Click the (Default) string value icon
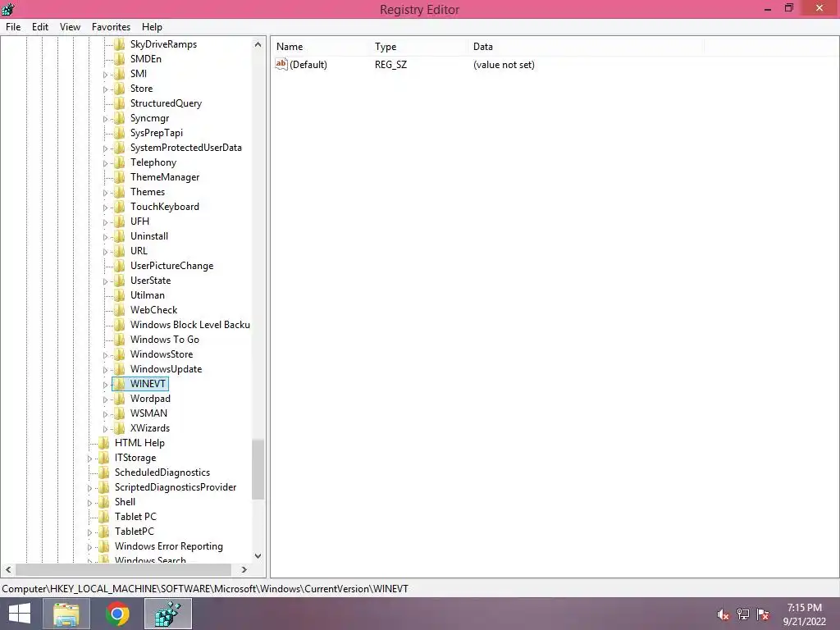The height and width of the screenshot is (630, 840). 281,64
